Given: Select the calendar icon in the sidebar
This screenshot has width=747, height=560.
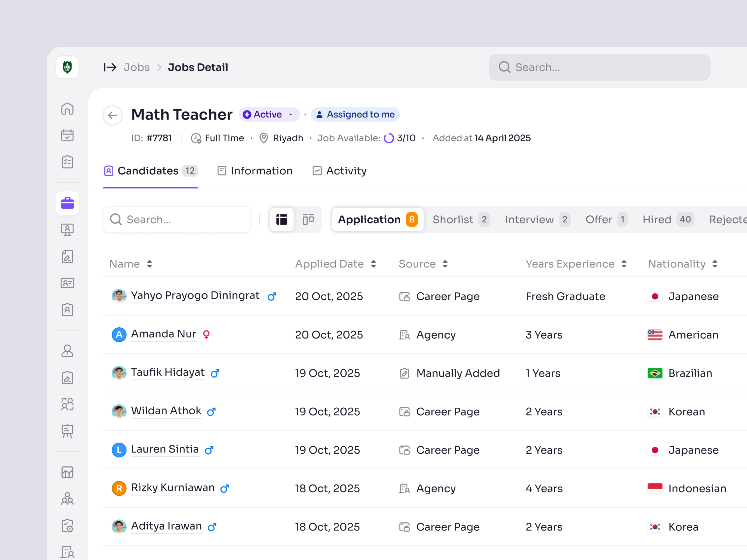Looking at the screenshot, I should coord(67,135).
